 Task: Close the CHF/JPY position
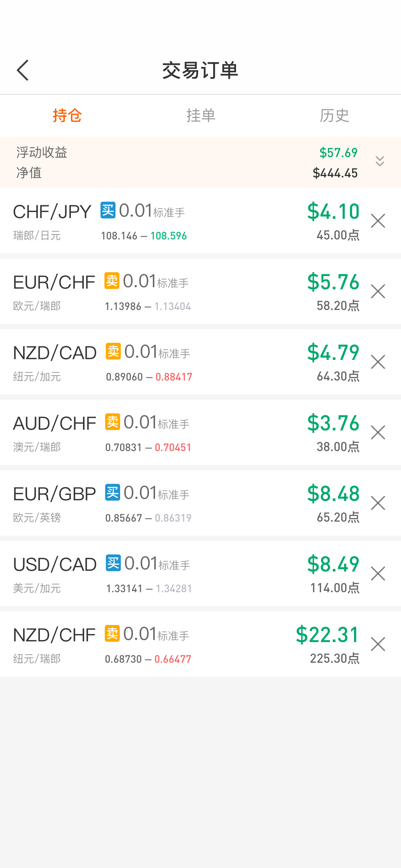pos(378,221)
